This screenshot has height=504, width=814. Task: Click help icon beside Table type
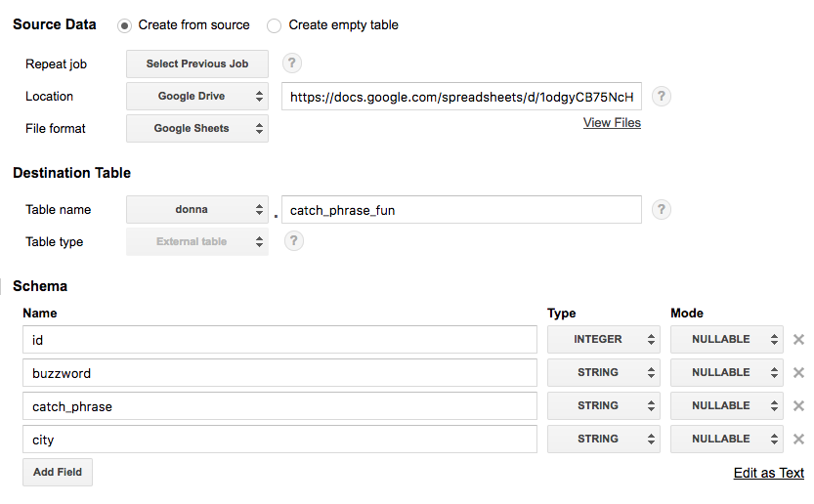291,241
